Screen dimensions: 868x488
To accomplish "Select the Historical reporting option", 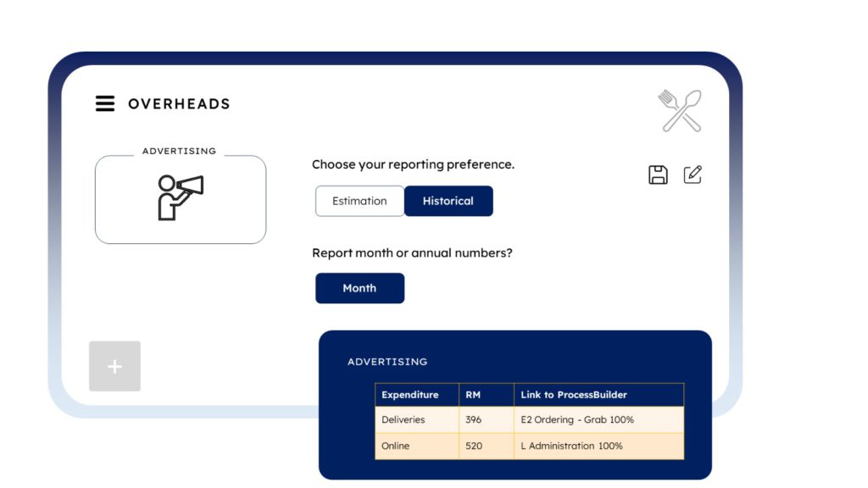I will point(448,201).
